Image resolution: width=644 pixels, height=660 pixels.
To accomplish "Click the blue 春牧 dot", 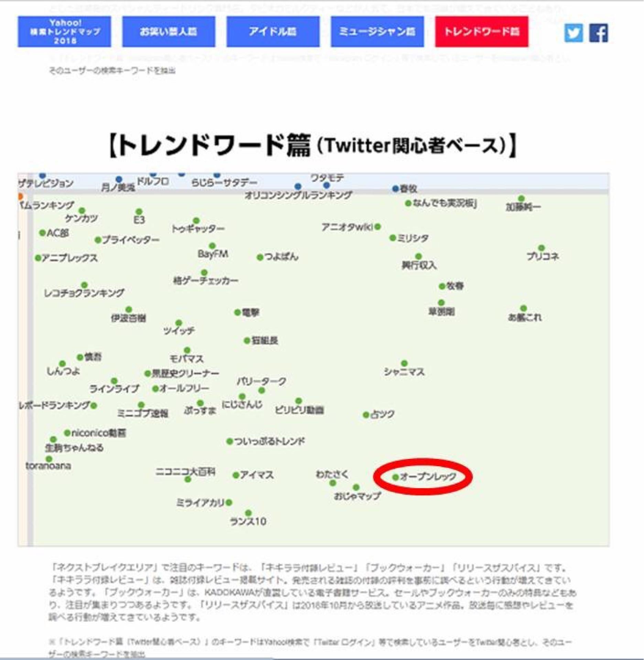I will [x=396, y=189].
